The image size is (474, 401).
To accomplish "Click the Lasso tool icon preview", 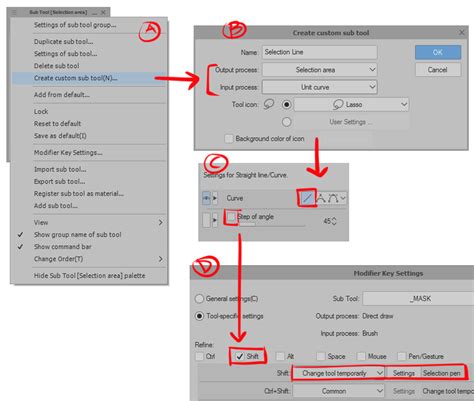I will [269, 104].
